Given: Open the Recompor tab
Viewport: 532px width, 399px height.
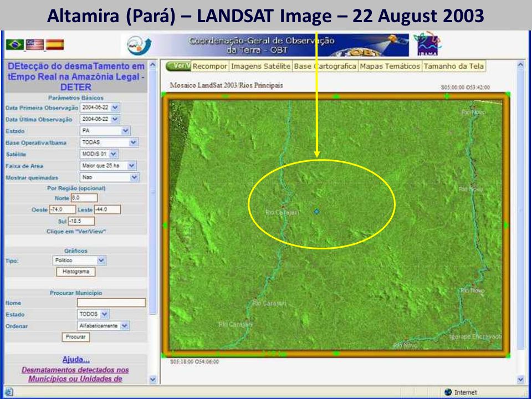Looking at the screenshot, I should pos(209,66).
